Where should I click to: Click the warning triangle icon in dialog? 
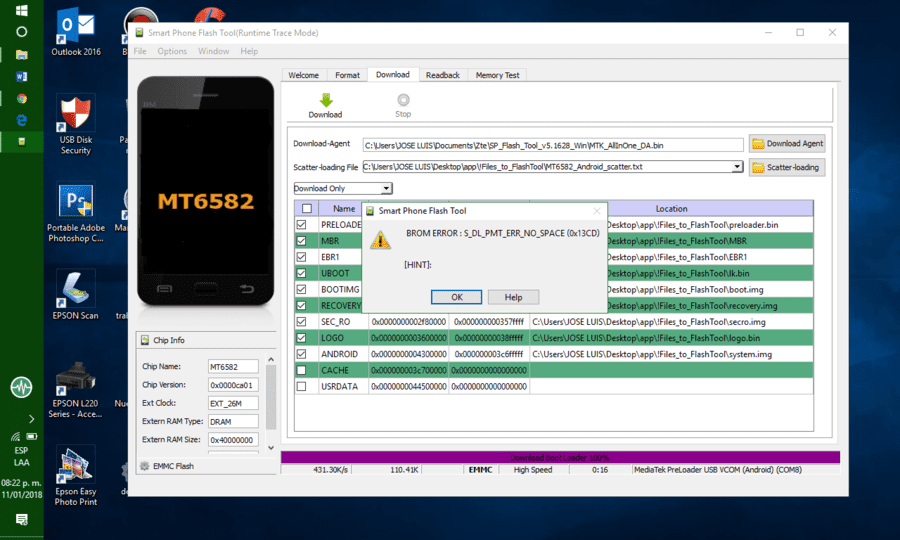tap(380, 239)
